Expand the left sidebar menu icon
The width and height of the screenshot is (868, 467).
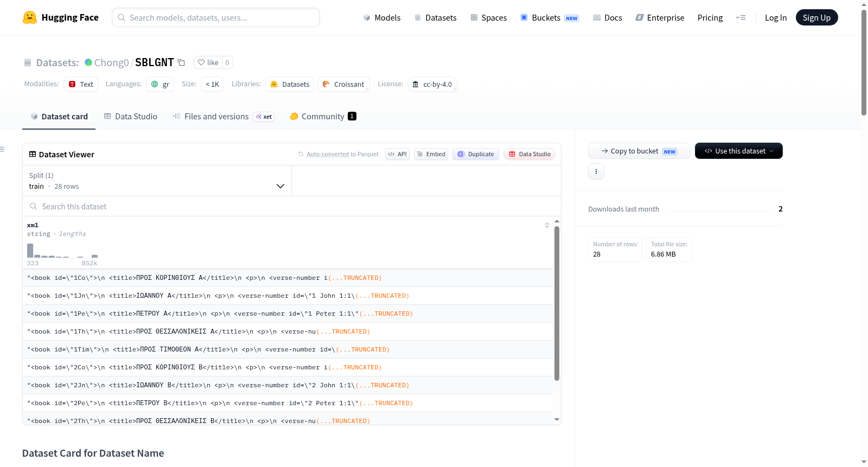coord(3,149)
